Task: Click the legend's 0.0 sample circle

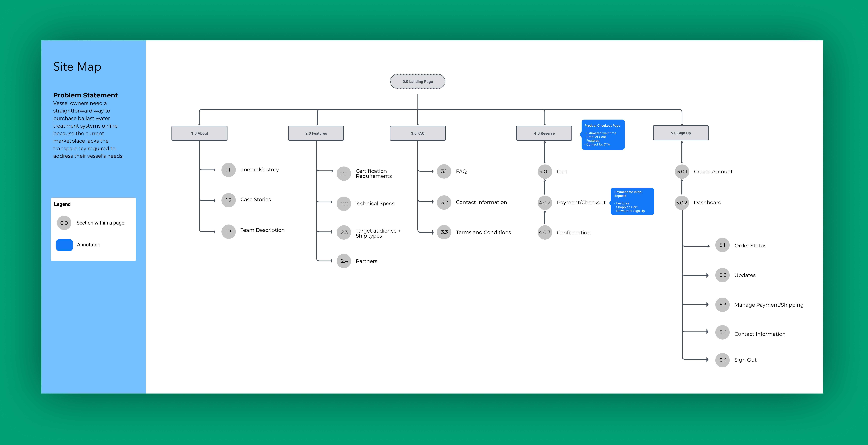Action: (x=64, y=223)
